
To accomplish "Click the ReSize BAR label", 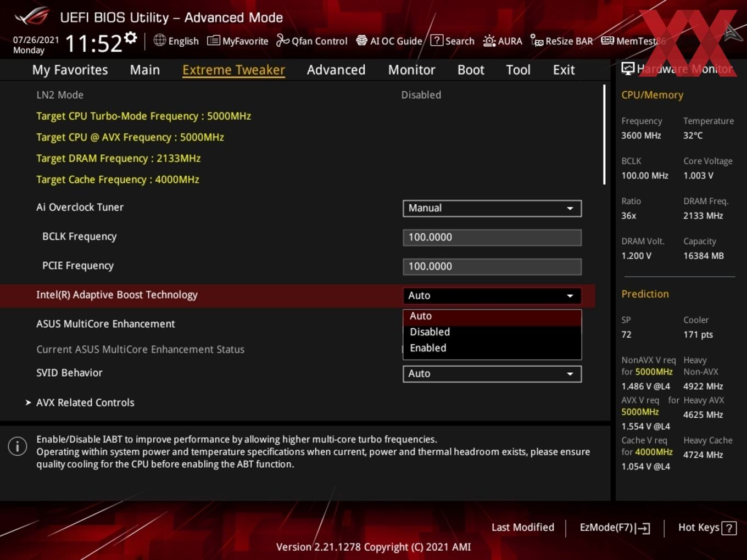I will 569,41.
